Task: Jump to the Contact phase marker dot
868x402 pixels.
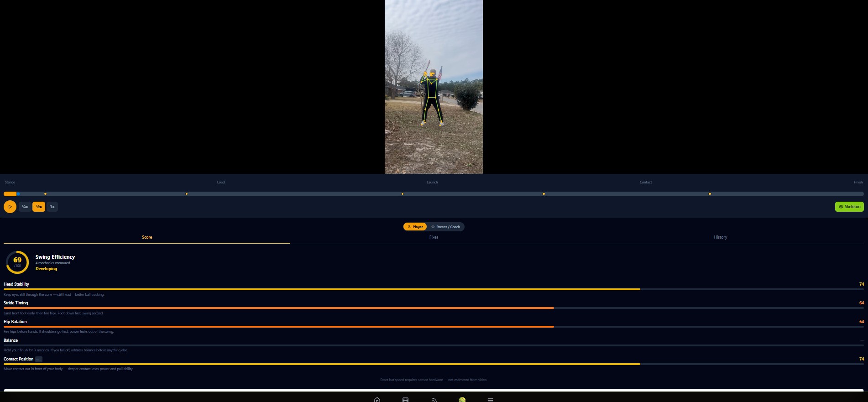Action: coord(544,194)
